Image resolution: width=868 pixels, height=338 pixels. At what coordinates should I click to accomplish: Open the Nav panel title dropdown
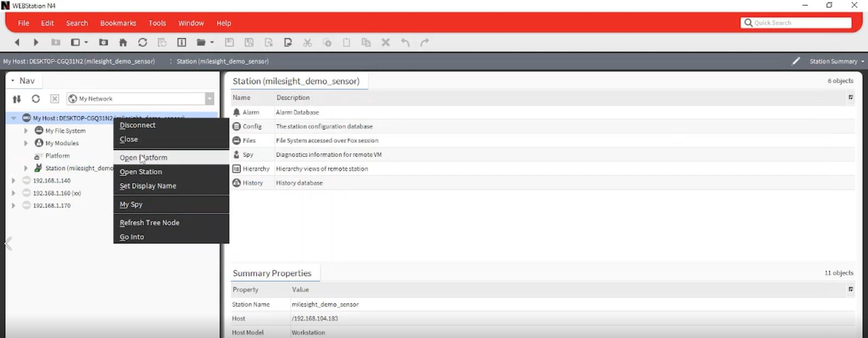(13, 81)
